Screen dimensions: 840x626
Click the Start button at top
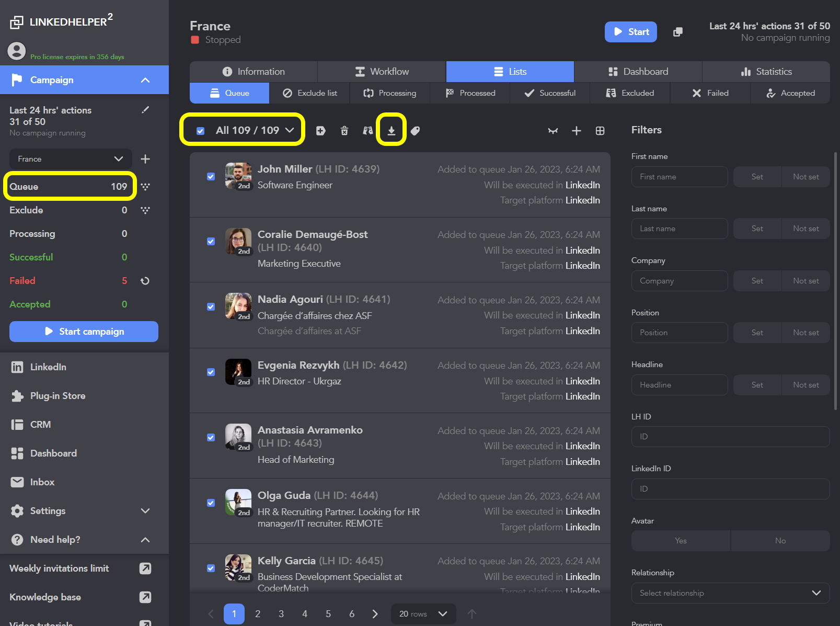pyautogui.click(x=631, y=32)
